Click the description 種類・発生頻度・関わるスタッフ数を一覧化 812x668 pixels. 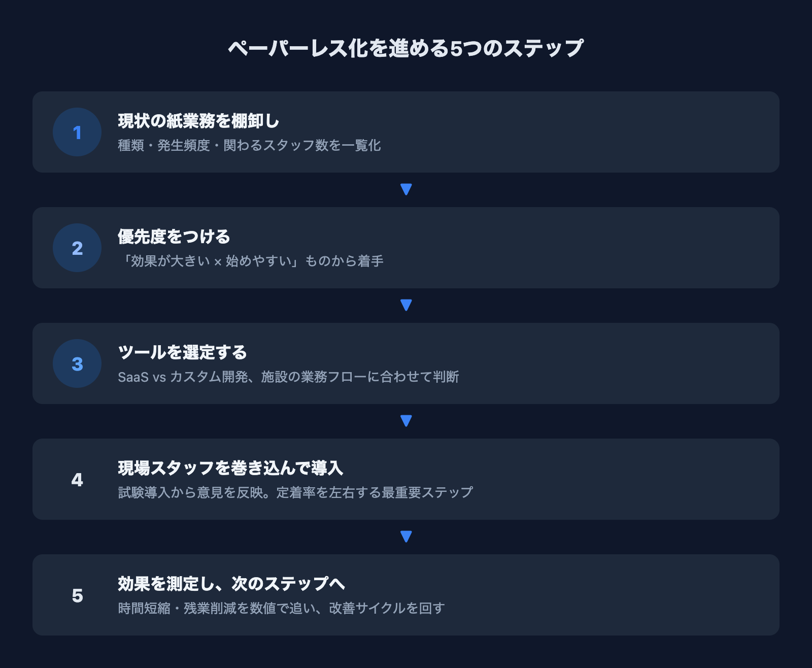249,146
